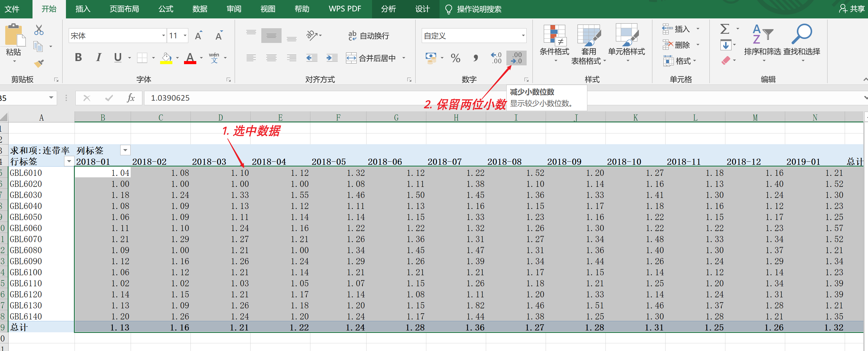Click the Format Painter brush icon
The image size is (868, 351).
click(x=39, y=63)
